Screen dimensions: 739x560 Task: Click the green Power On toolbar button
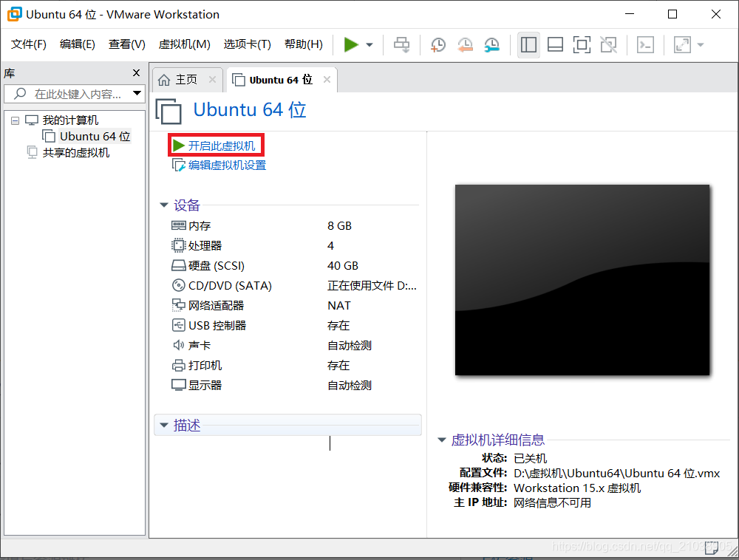(x=351, y=45)
